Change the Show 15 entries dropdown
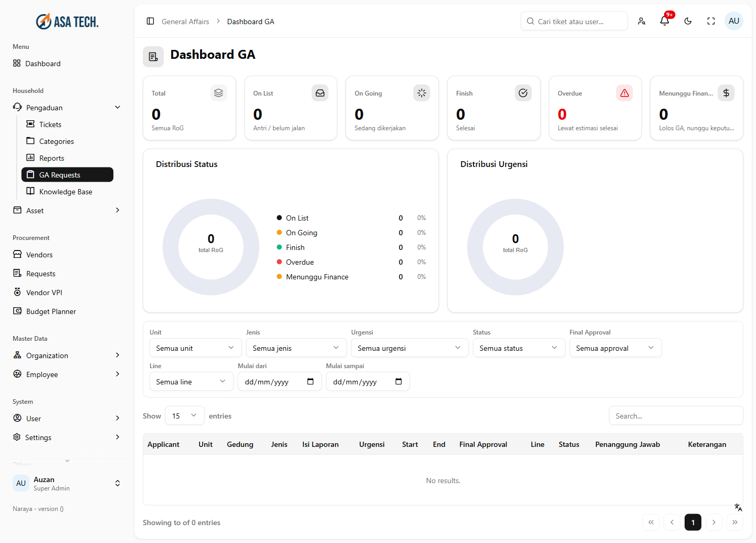The width and height of the screenshot is (756, 543). pos(185,415)
